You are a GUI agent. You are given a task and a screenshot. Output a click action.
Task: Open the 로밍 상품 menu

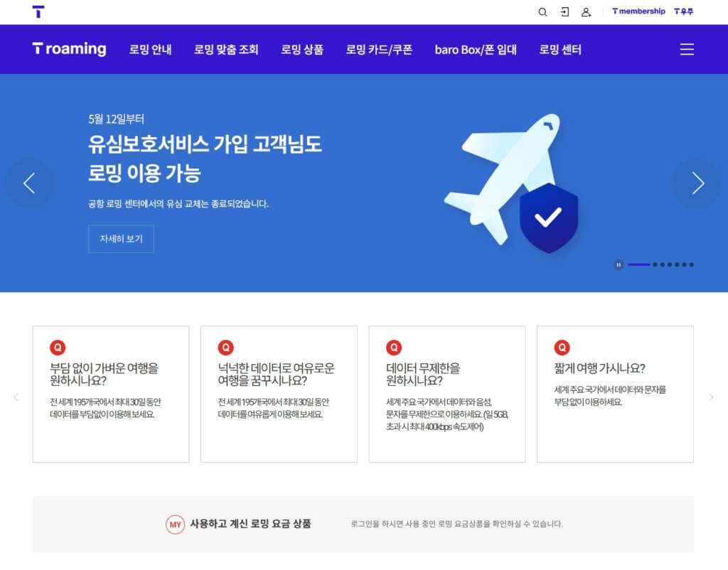click(x=302, y=50)
